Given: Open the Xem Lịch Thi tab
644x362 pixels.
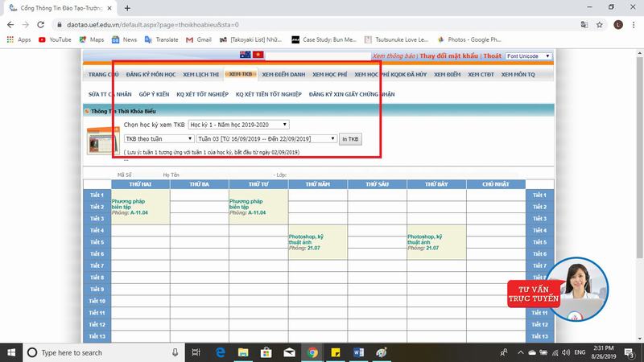Looking at the screenshot, I should [x=200, y=74].
